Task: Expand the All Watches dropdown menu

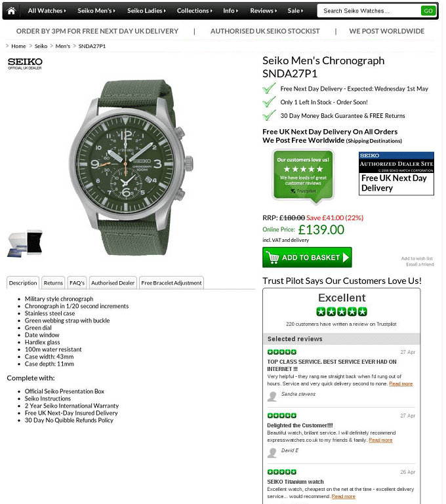Action: pos(47,11)
